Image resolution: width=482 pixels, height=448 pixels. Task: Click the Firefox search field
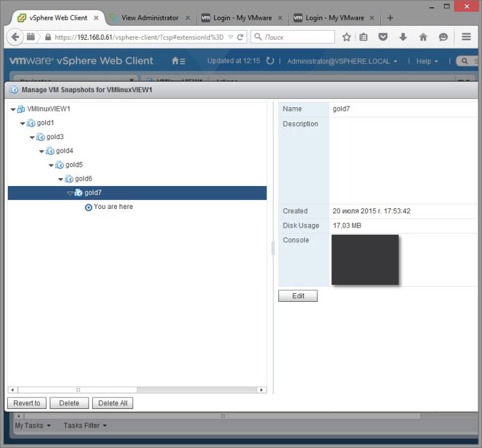pos(293,37)
